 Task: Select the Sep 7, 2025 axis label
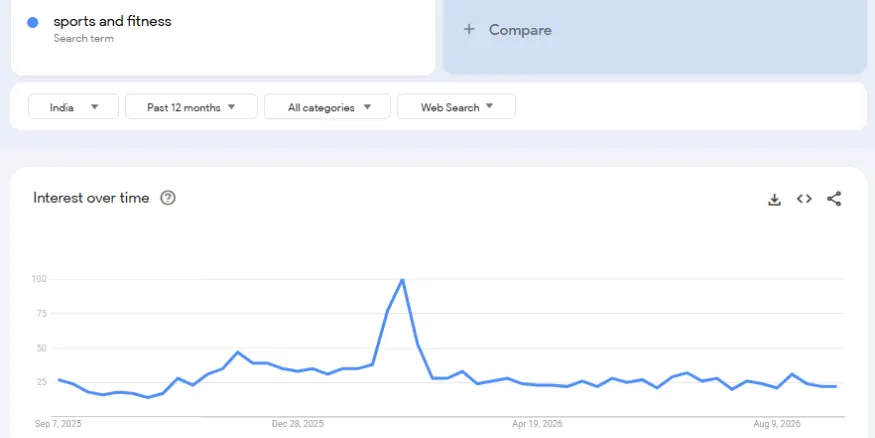click(58, 424)
